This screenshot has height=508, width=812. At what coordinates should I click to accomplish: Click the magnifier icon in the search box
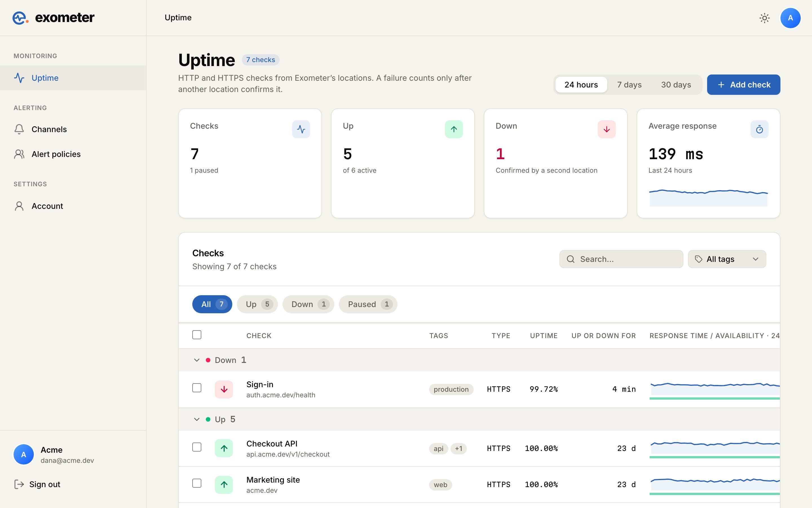pos(570,259)
